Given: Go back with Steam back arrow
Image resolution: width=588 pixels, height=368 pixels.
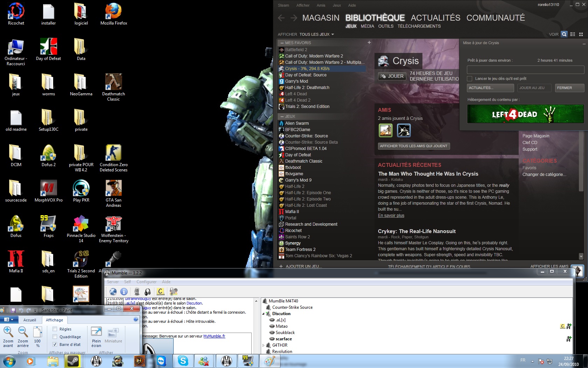Looking at the screenshot, I should (281, 18).
